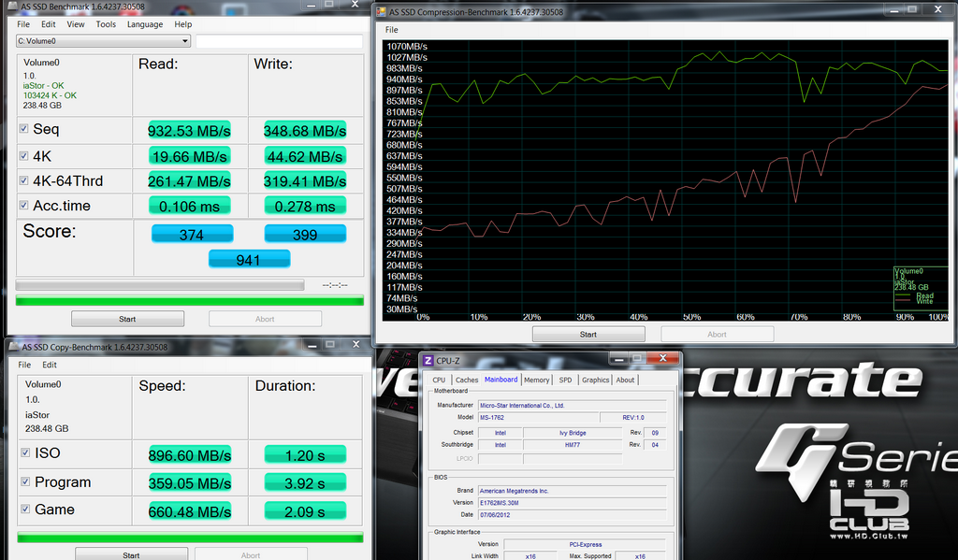Click the Model field MS-1762 in CPU-Z
The width and height of the screenshot is (958, 560).
coord(538,418)
